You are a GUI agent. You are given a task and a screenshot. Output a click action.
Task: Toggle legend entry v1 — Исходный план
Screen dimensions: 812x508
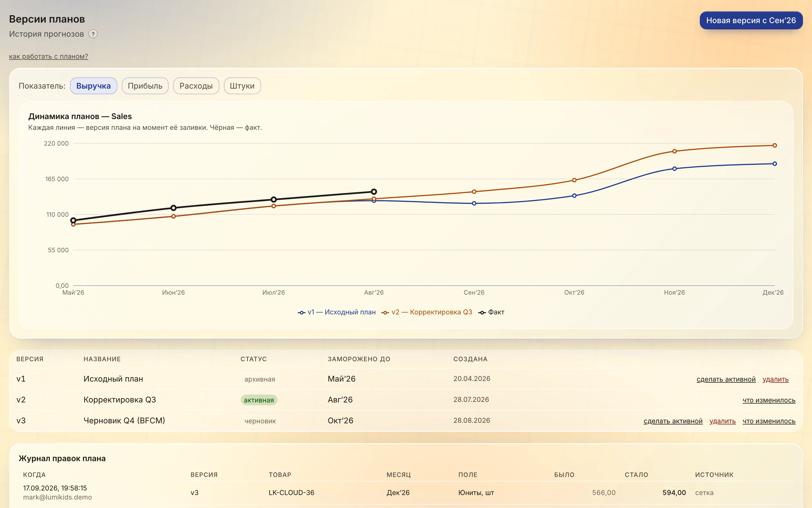pos(337,312)
